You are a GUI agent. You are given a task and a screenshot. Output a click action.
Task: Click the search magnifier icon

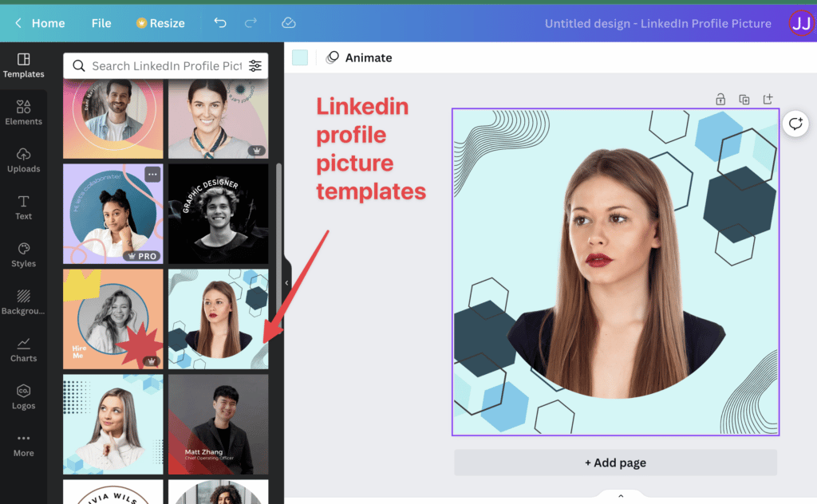(x=79, y=65)
